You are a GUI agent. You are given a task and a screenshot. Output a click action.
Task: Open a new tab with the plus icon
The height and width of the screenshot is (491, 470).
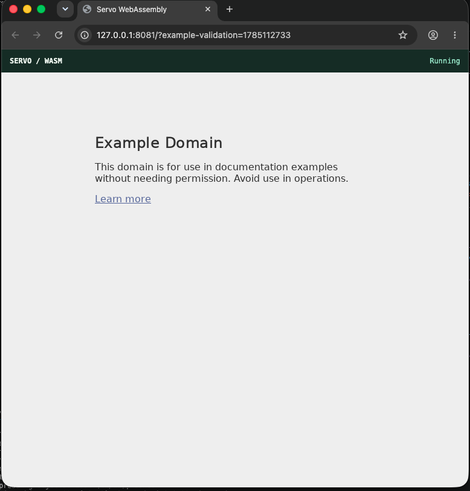229,9
